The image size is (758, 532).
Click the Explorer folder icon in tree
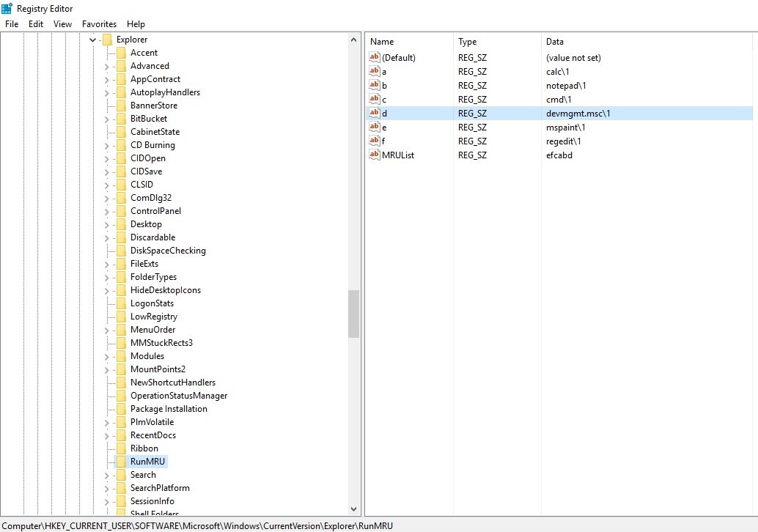107,40
